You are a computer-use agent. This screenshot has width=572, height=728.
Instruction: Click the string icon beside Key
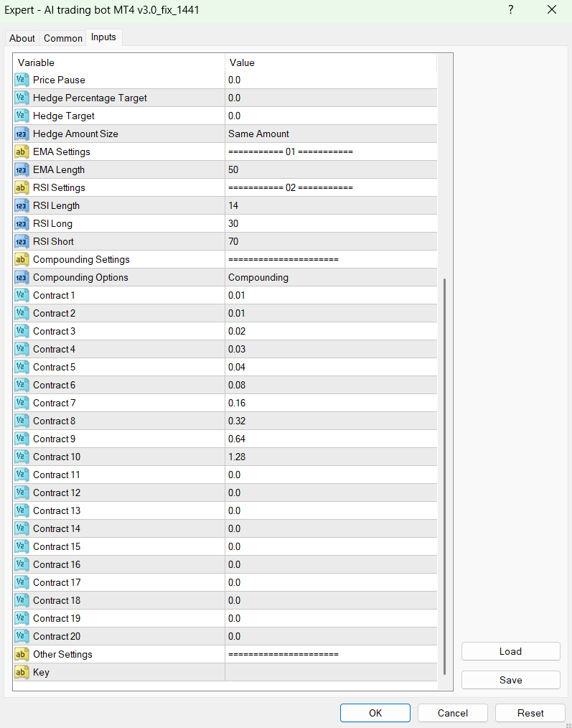(22, 672)
